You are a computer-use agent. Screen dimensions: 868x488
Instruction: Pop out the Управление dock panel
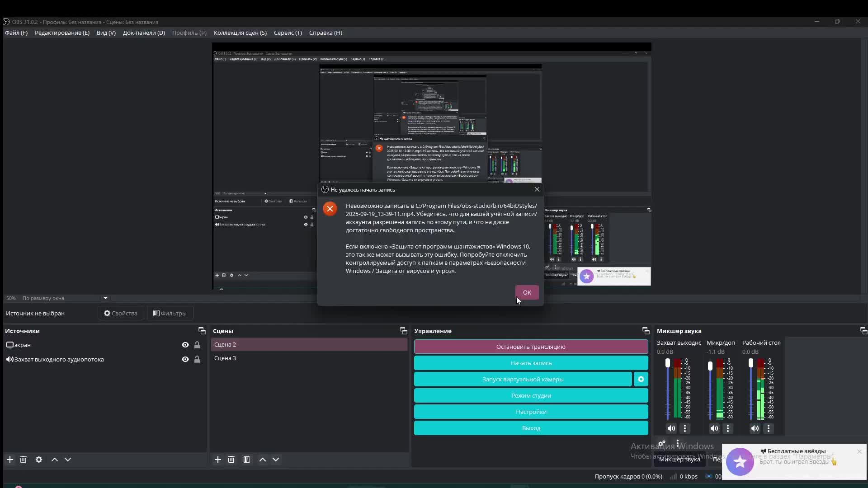click(x=646, y=331)
